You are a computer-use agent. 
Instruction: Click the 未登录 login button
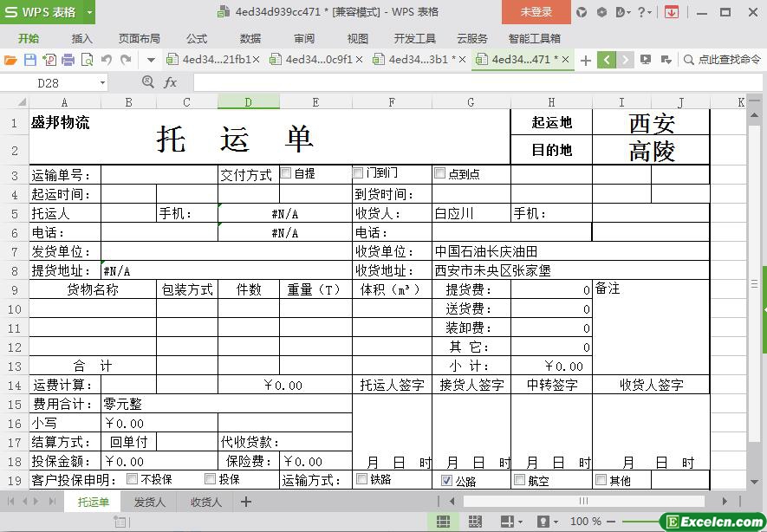(536, 12)
